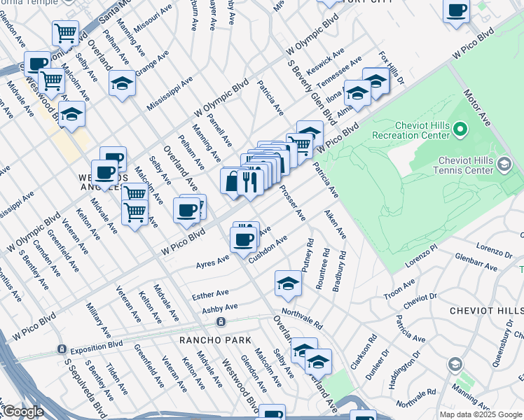
Task: Select the coffee marker near Motor Ave
Action: [456, 11]
